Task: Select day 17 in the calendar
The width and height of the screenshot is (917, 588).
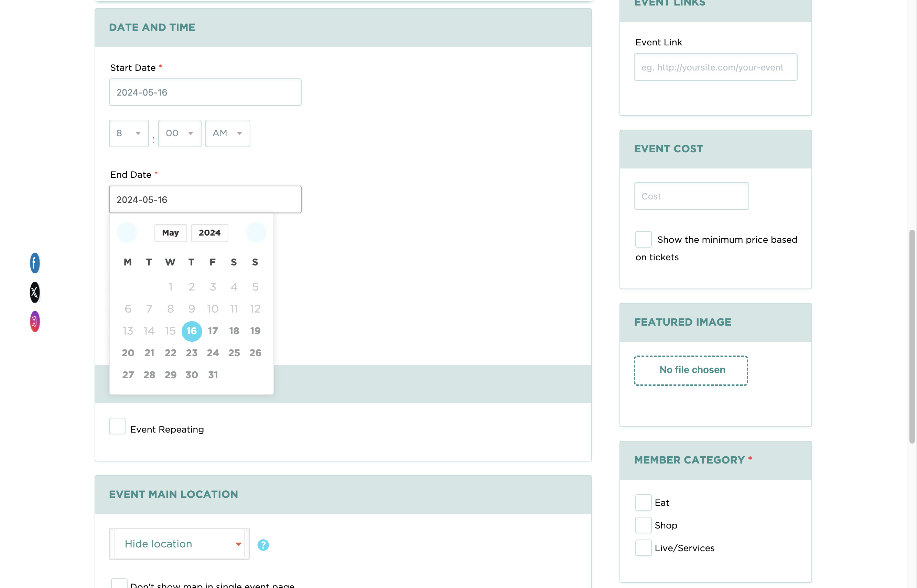Action: (x=213, y=331)
